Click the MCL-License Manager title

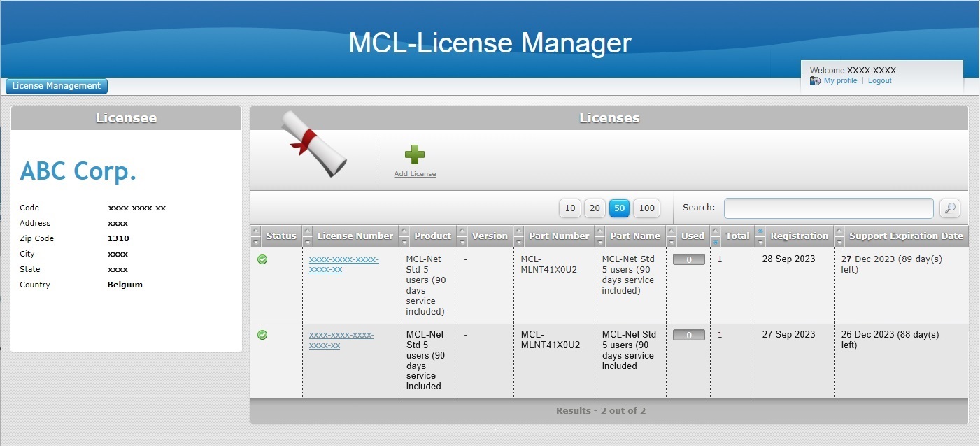(490, 43)
